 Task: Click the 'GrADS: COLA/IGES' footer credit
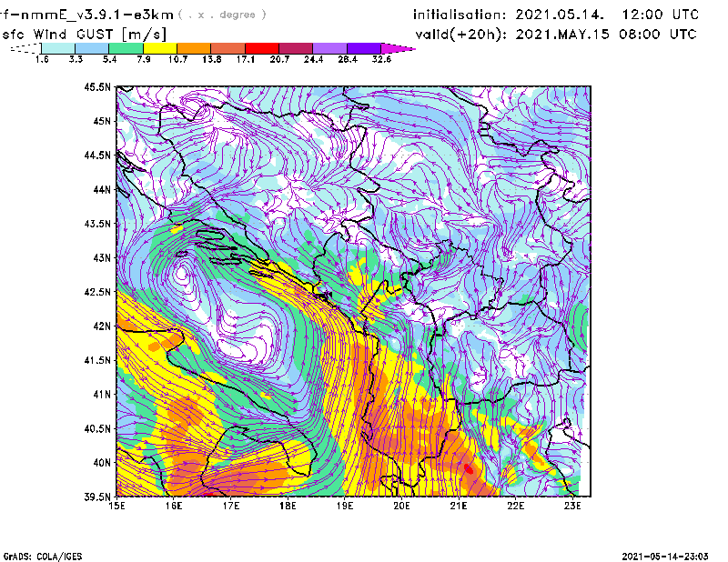[x=42, y=557]
